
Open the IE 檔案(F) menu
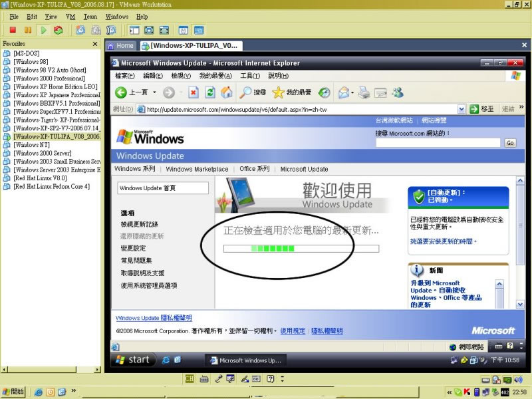(125, 76)
